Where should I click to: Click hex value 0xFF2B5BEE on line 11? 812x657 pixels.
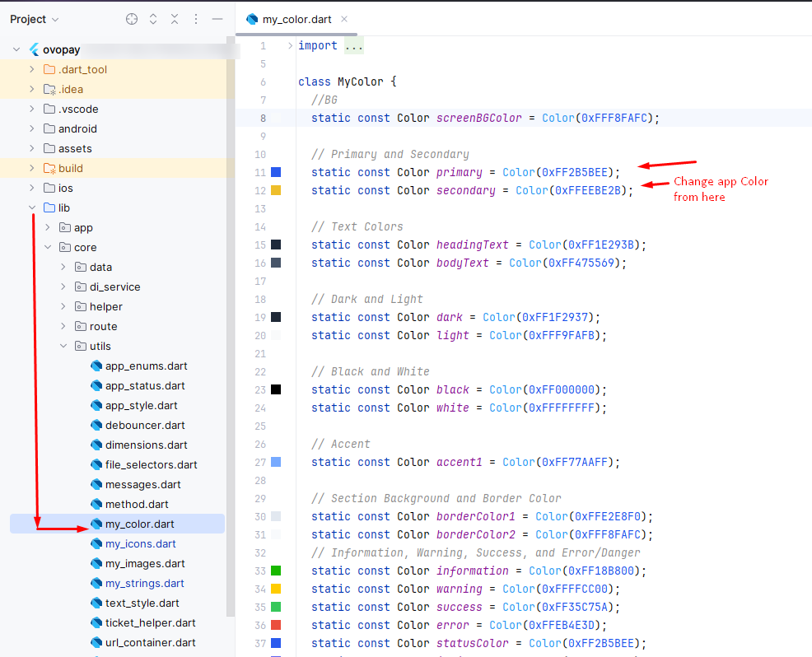575,172
